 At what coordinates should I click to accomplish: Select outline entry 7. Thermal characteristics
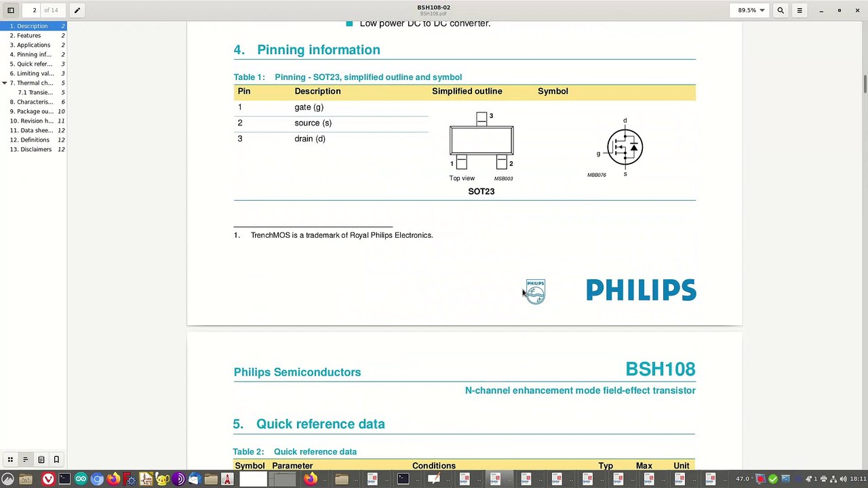(33, 83)
